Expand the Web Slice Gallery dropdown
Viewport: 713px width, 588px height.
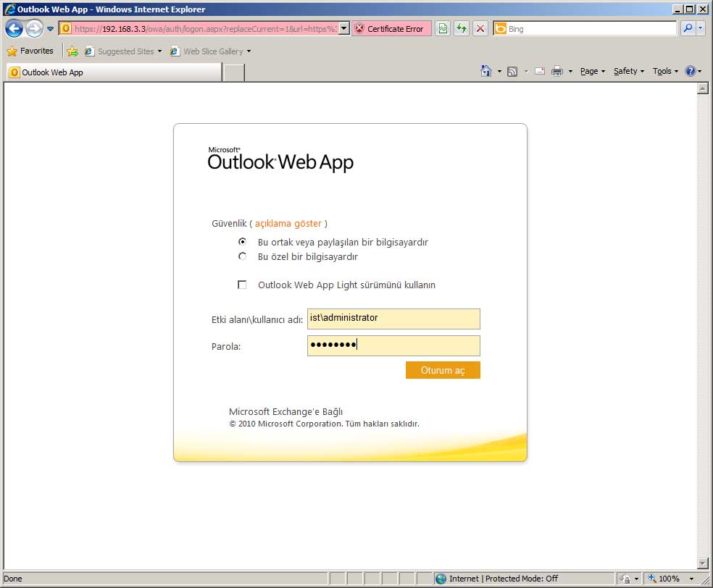coord(249,51)
